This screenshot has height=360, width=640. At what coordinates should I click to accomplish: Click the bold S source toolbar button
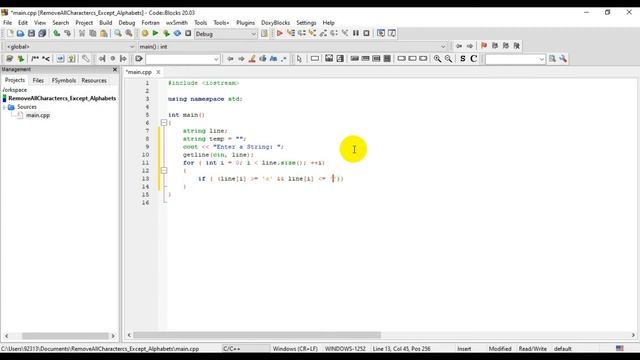click(462, 59)
